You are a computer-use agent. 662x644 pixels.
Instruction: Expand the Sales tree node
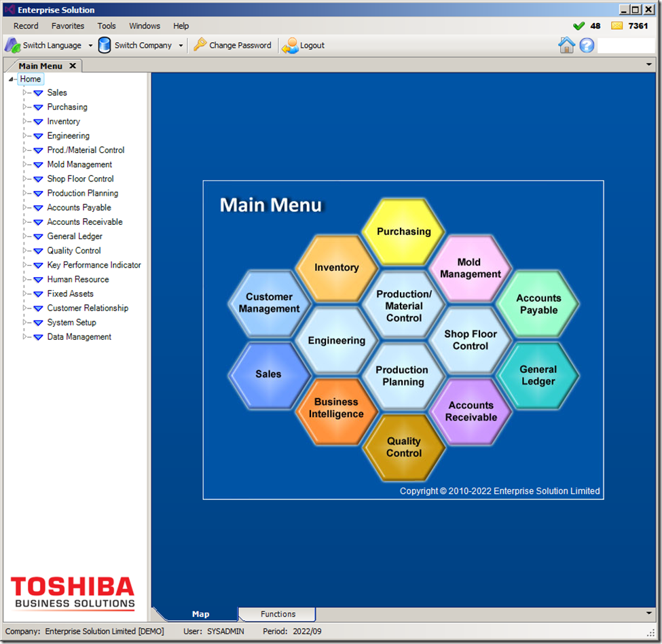24,92
